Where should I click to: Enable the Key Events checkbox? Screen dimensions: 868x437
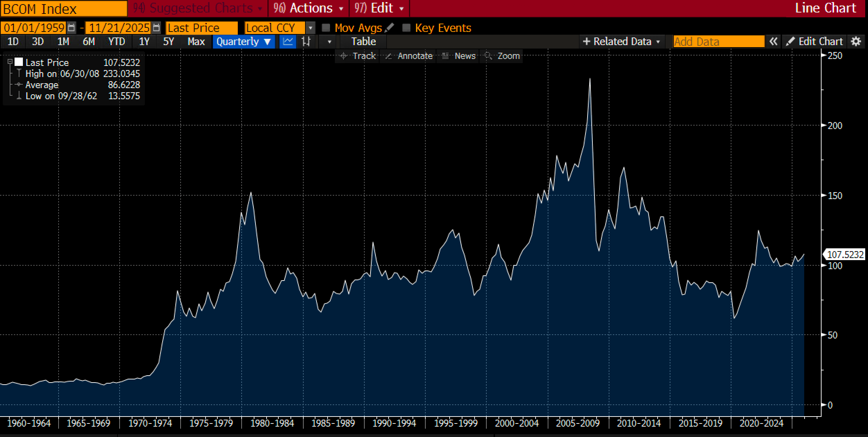(x=406, y=28)
